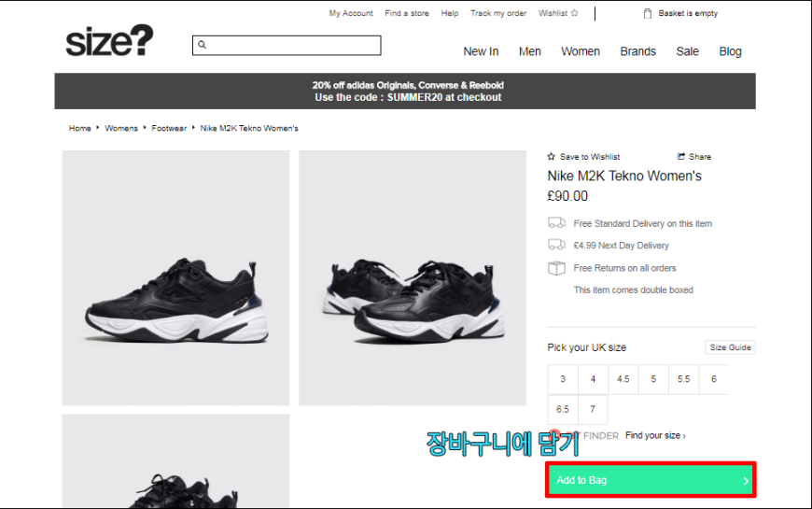Open the shoe pair product image
The height and width of the screenshot is (509, 812).
click(x=413, y=277)
